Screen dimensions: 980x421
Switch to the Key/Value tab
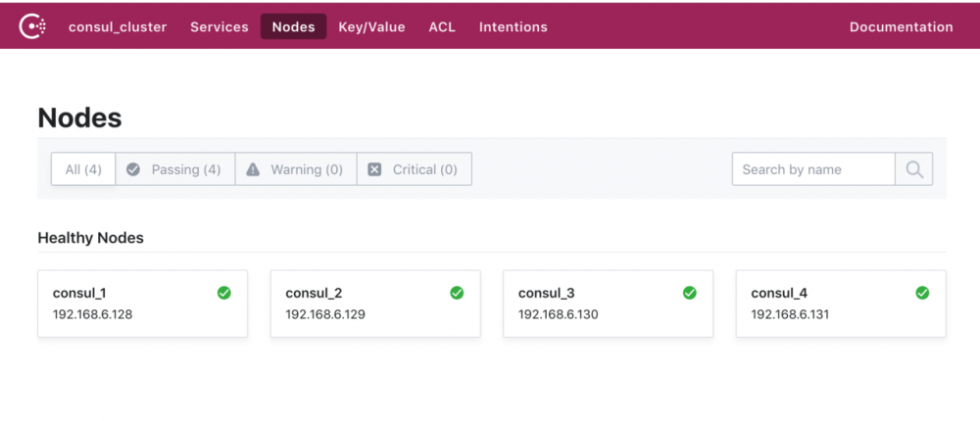[371, 27]
